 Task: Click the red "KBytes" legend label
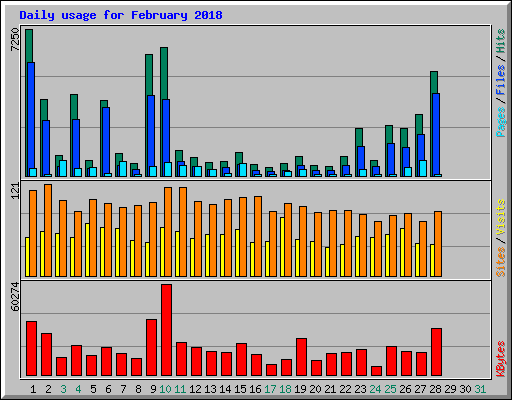tap(500, 359)
